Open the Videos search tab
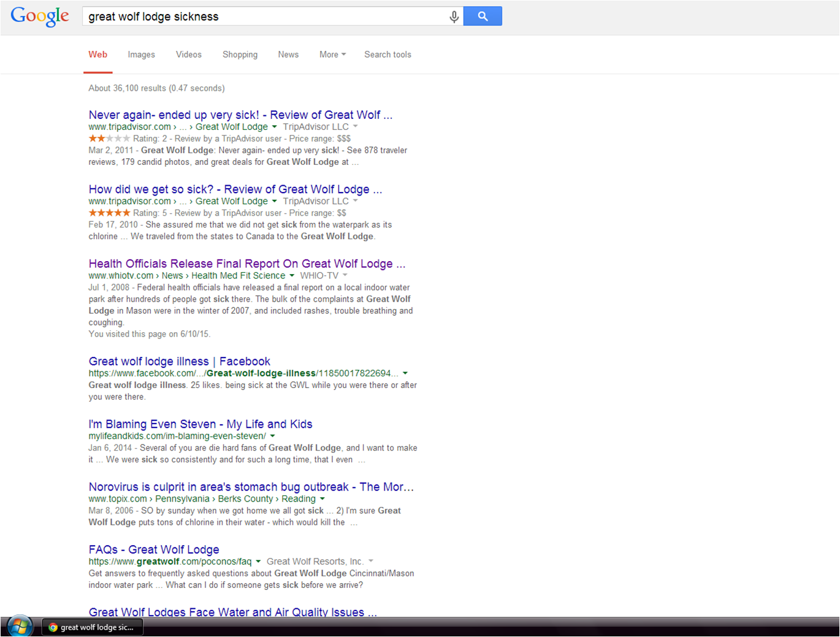840x637 pixels. (x=188, y=55)
